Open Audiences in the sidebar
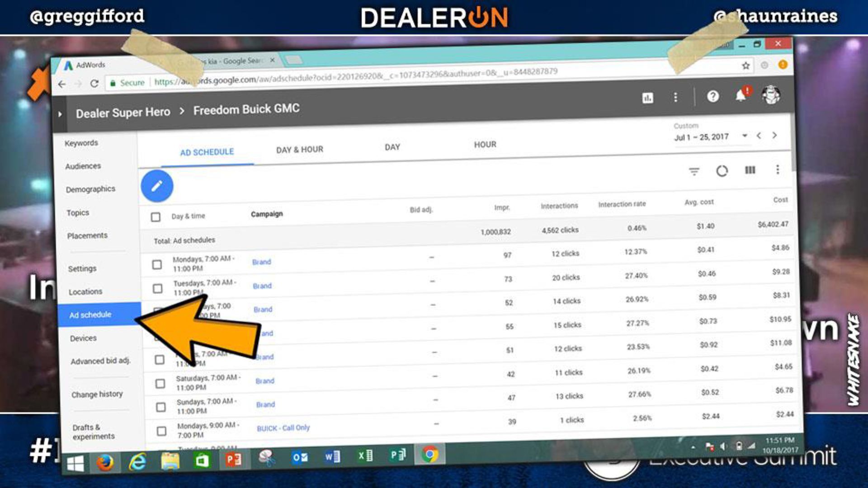Screen dimensions: 868x488 point(83,166)
